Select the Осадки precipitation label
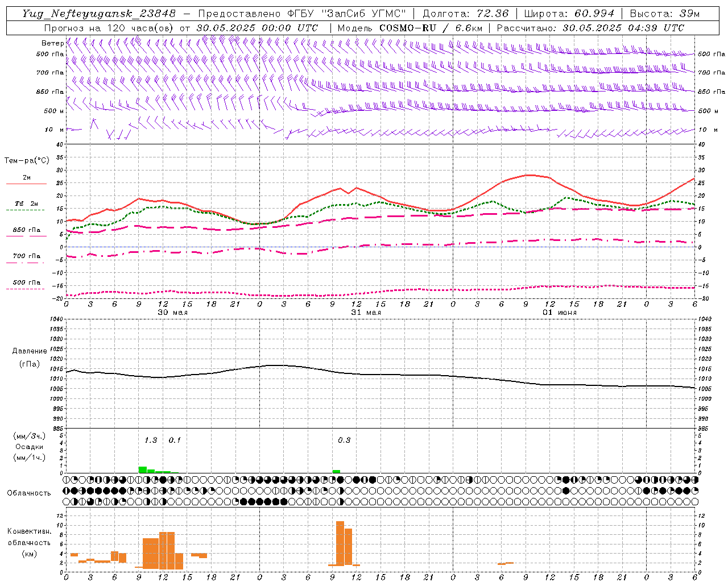The image size is (728, 582). [x=30, y=447]
